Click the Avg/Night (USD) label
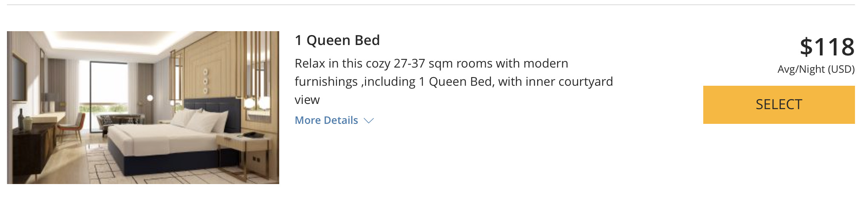The width and height of the screenshot is (868, 207). (x=816, y=69)
